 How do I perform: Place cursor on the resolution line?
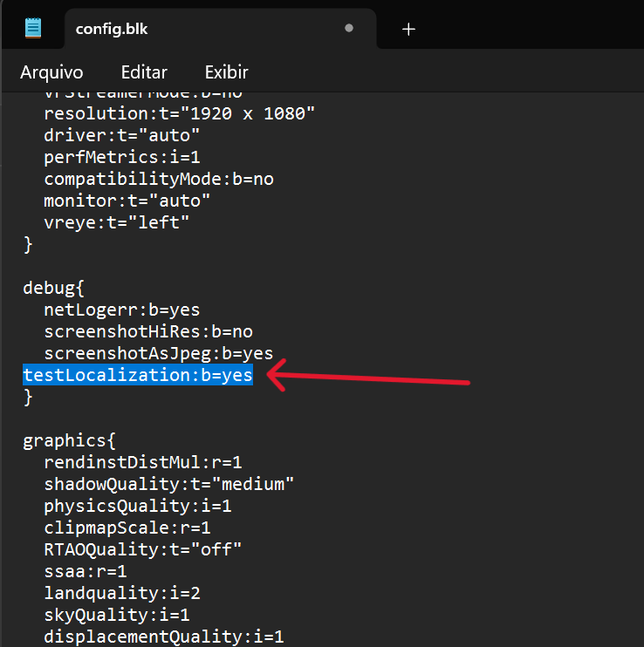179,114
